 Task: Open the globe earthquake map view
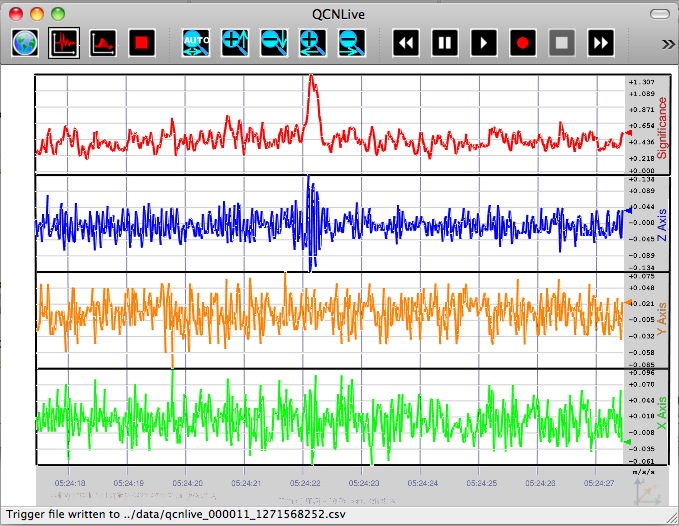[x=25, y=43]
